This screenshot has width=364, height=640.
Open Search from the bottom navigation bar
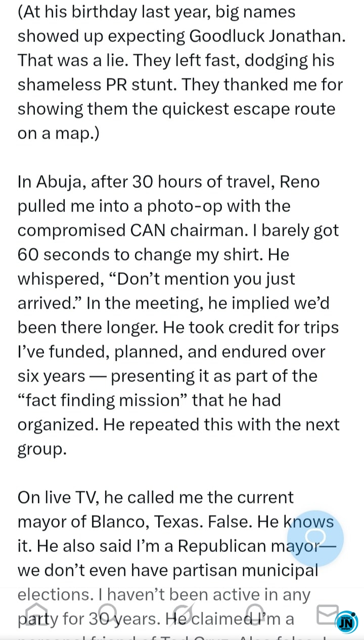click(107, 614)
